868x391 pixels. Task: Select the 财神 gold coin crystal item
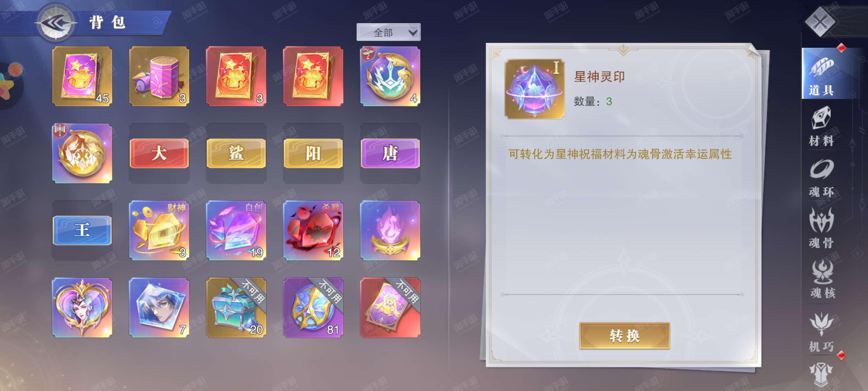(159, 231)
